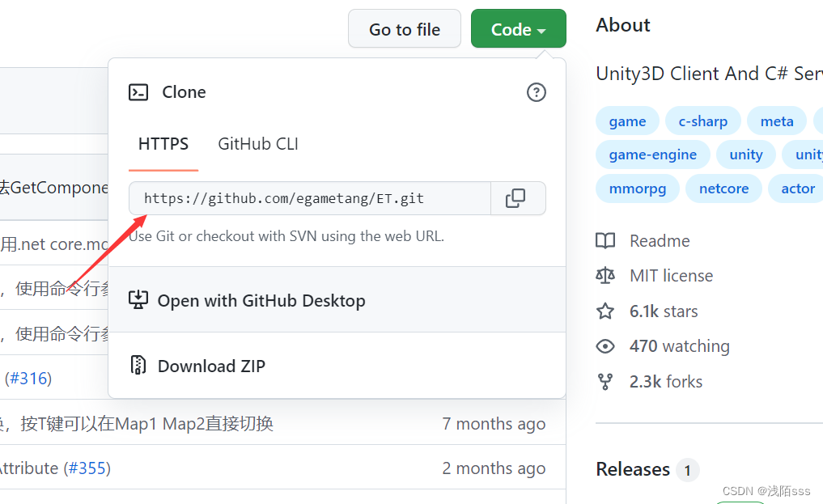Image resolution: width=823 pixels, height=504 pixels.
Task: Click the fork icon beside 2.3k forks
Action: (605, 382)
